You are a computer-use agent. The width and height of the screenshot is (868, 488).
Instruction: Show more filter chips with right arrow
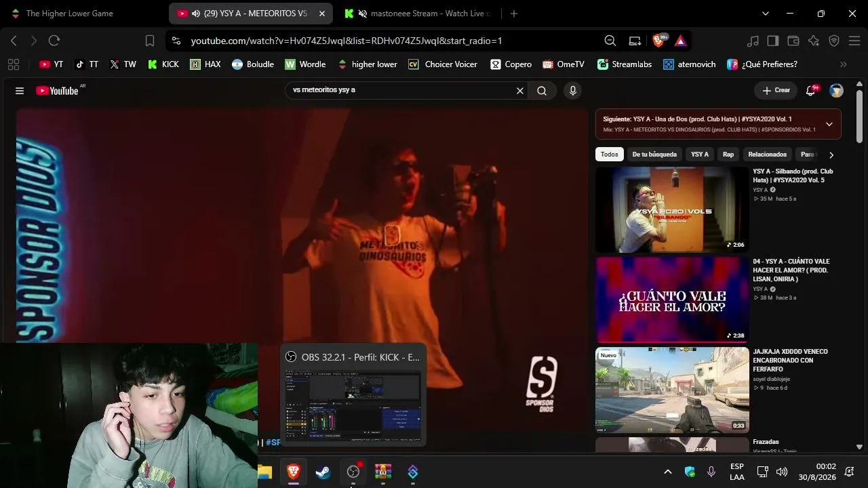(831, 155)
